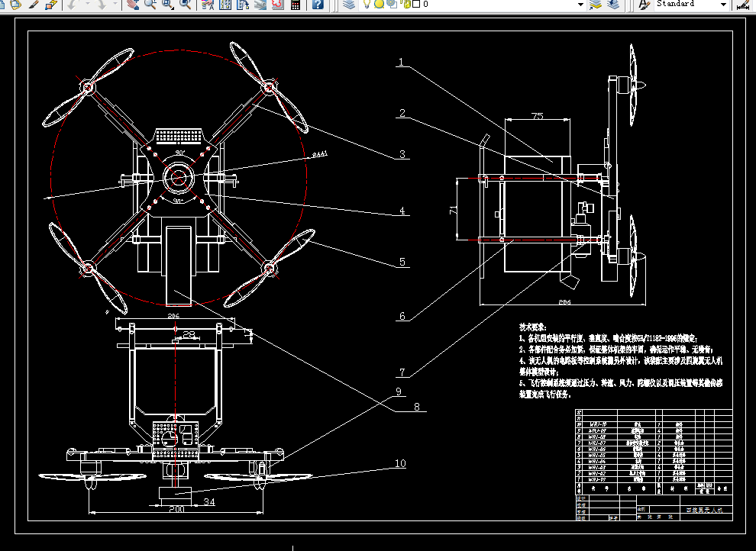The width and height of the screenshot is (756, 551).
Task: Open the Properties palette
Action: pyautogui.click(x=208, y=5)
